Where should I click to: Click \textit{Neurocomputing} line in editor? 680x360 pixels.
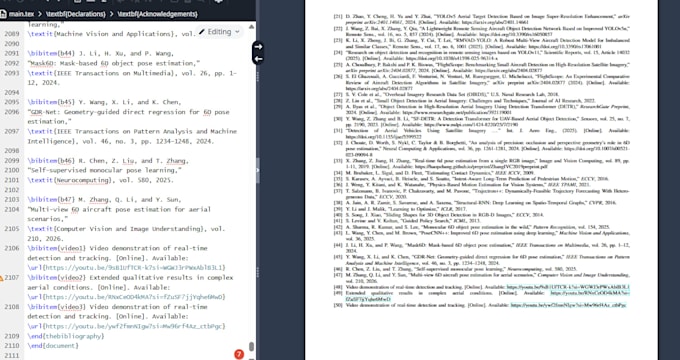[101, 180]
